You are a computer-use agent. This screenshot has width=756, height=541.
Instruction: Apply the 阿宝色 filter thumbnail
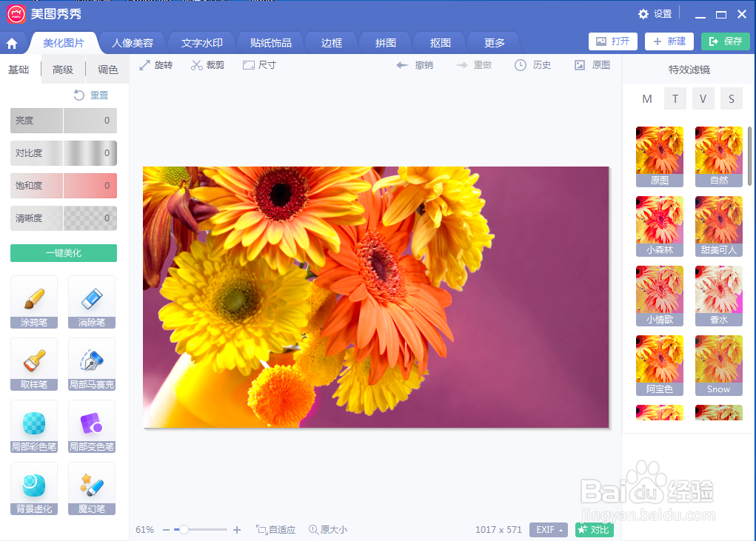tap(660, 365)
